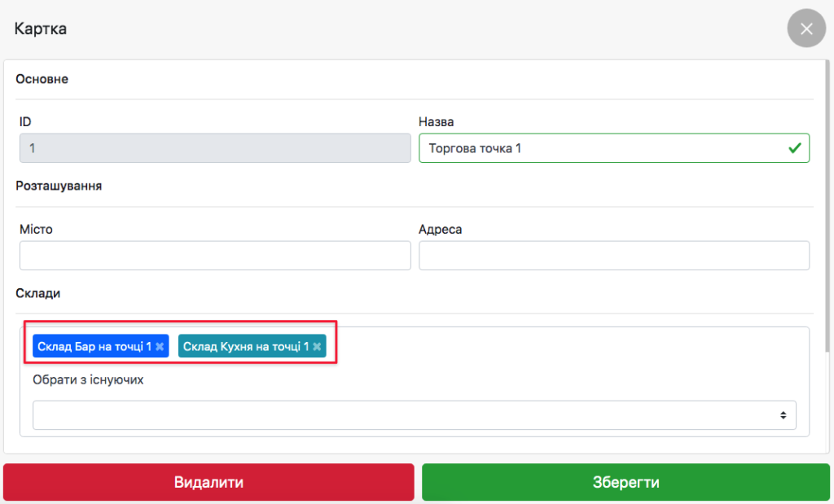This screenshot has width=834, height=504.
Task: Click the teal Склад Кухня на точці 1 tag text
Action: (245, 347)
